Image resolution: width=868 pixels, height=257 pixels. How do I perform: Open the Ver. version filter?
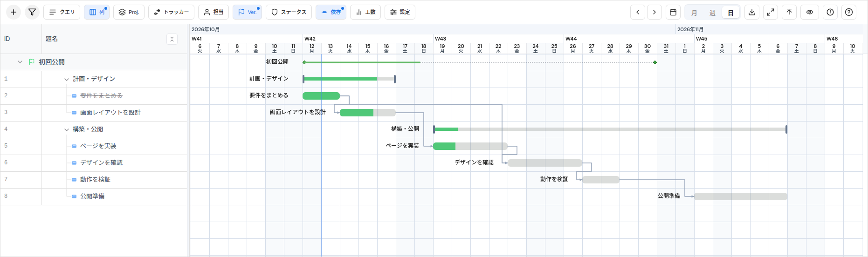pos(247,12)
